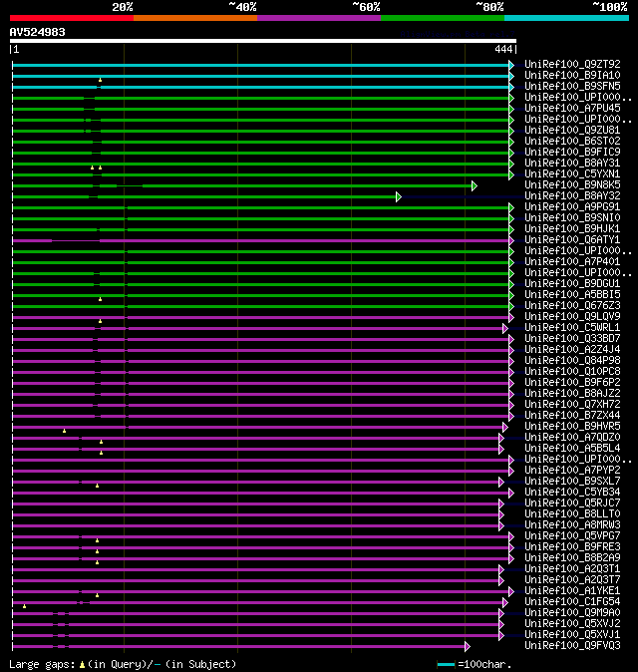This screenshot has width=638, height=672.
Task: Click the UniRef100_A2Q3T7 label
Action: tap(572, 580)
